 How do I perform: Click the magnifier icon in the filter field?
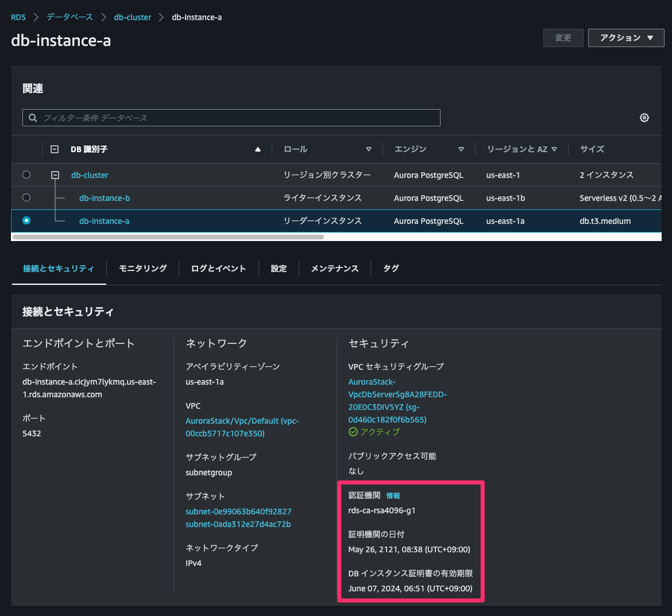point(33,117)
